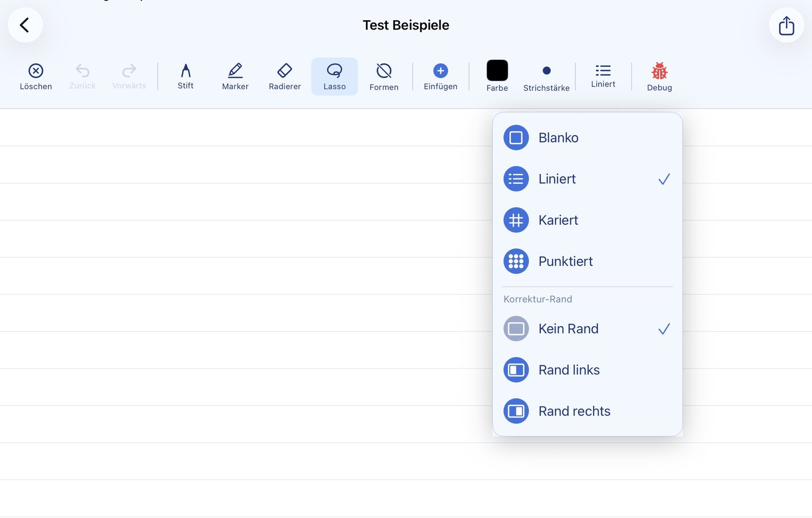812x518 pixels.
Task: Activate the Radierer tool
Action: coord(284,76)
